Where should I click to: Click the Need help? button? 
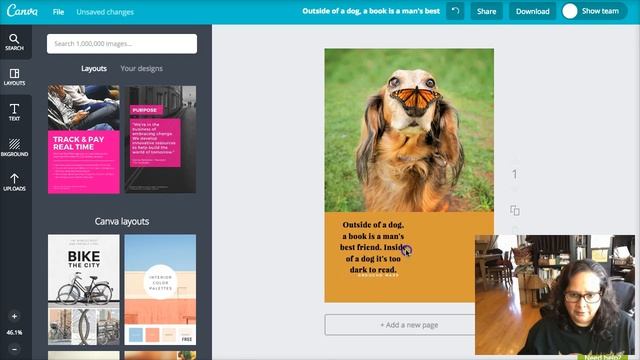tap(603, 357)
